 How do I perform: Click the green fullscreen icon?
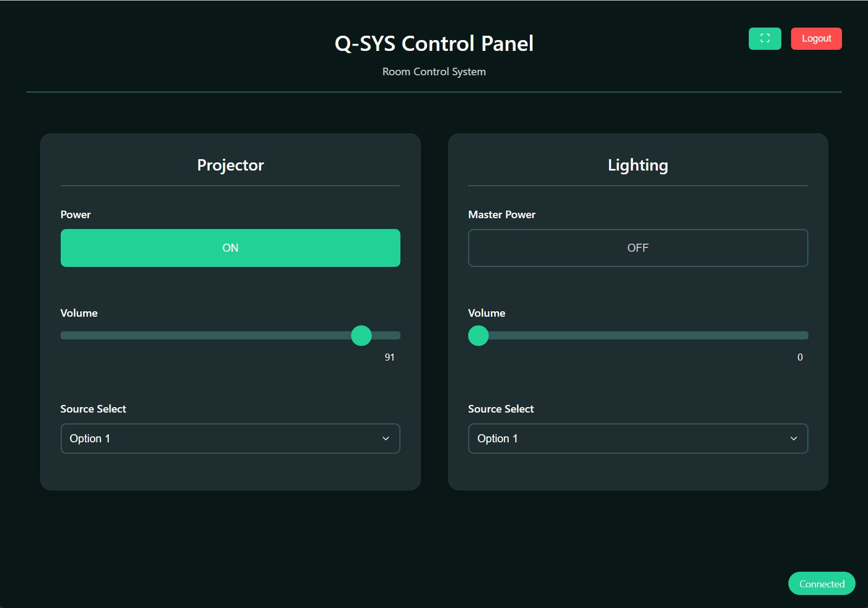[765, 38]
